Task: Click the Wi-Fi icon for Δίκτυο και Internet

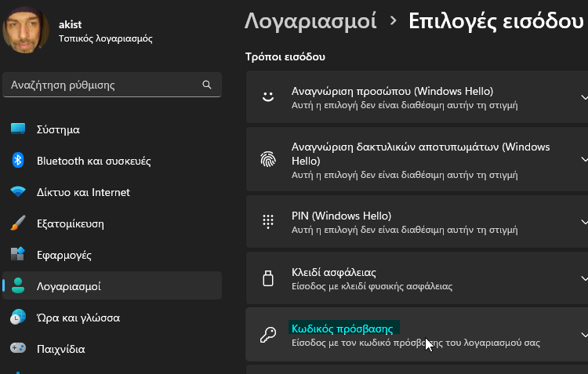Action: (18, 191)
